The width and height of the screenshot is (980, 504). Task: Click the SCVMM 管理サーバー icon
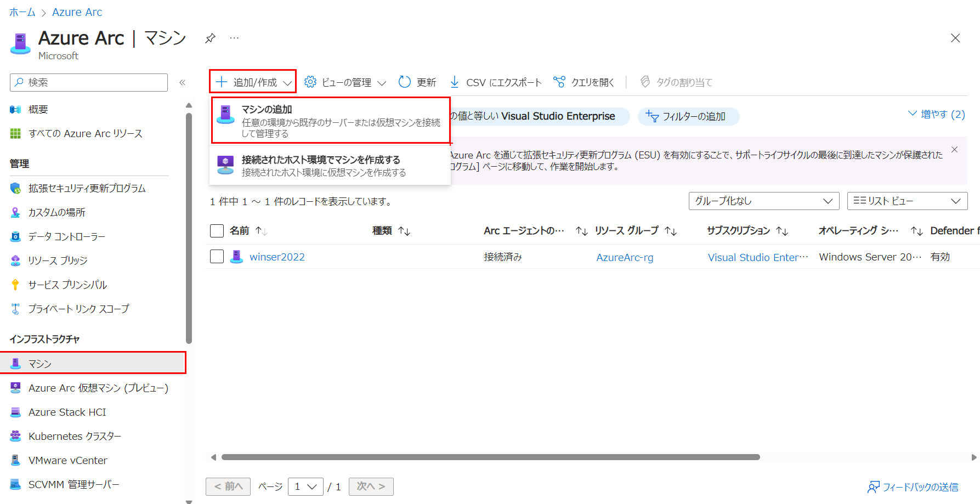[15, 484]
